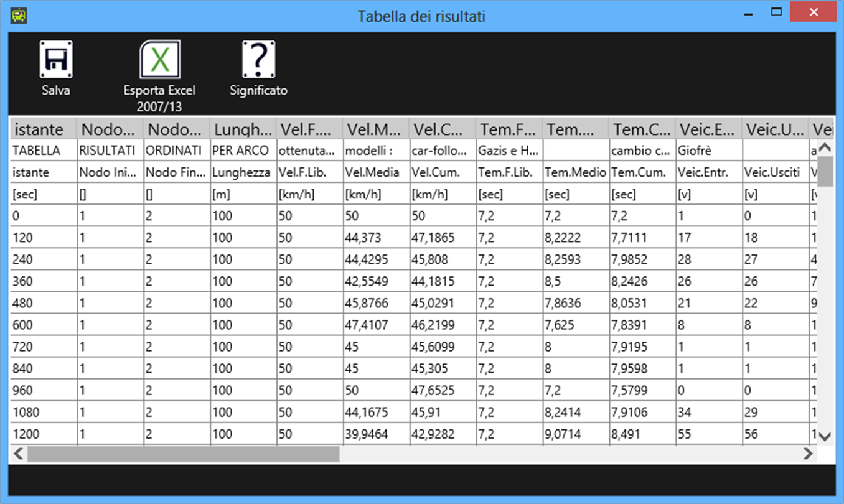Click the Vel.Cum. cell 42,9282
Viewport: 844px width, 504px height.
pyautogui.click(x=443, y=434)
